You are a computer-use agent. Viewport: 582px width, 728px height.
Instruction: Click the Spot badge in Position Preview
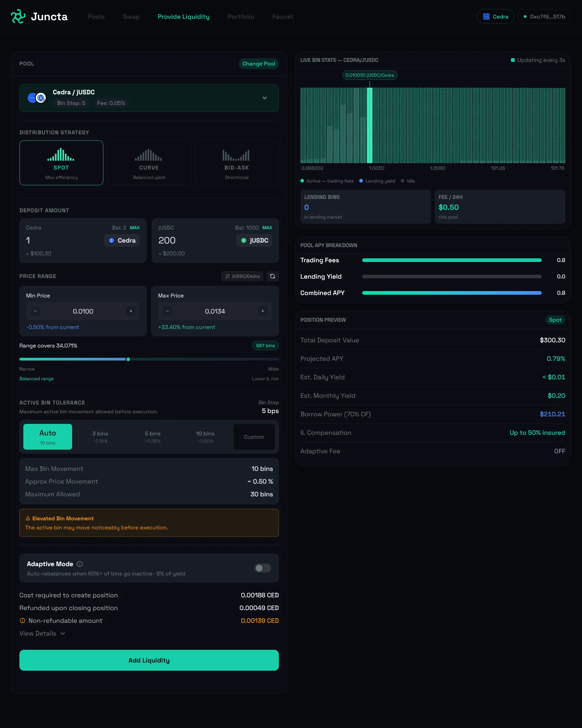pos(555,320)
